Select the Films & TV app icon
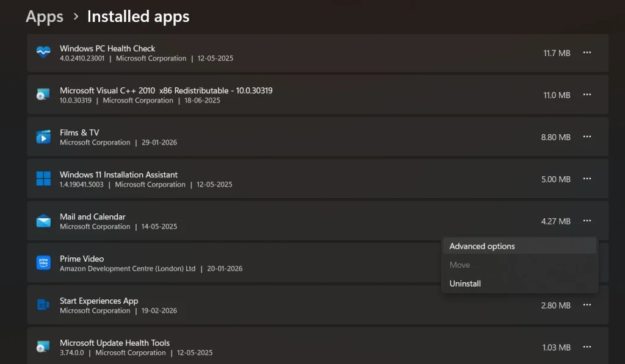625x364 pixels. (43, 137)
